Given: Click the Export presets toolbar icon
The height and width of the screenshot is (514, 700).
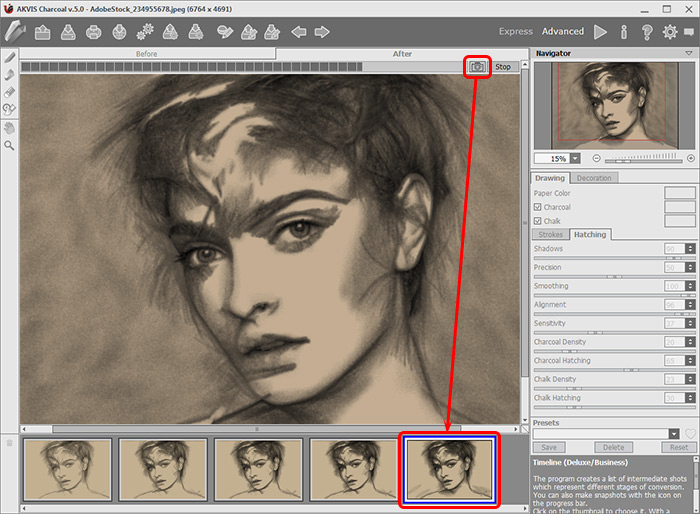Looking at the screenshot, I should tap(196, 32).
